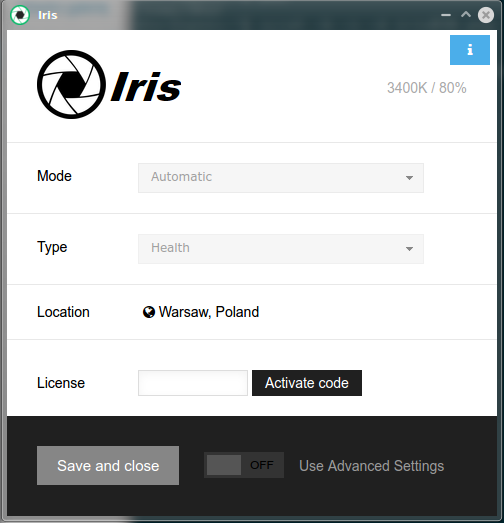The width and height of the screenshot is (504, 523).
Task: Click the 3400K / 80% status text
Action: (427, 88)
